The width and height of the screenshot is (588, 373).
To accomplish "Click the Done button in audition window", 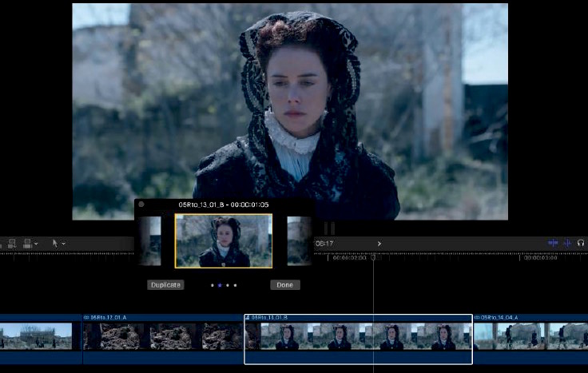I will click(285, 285).
